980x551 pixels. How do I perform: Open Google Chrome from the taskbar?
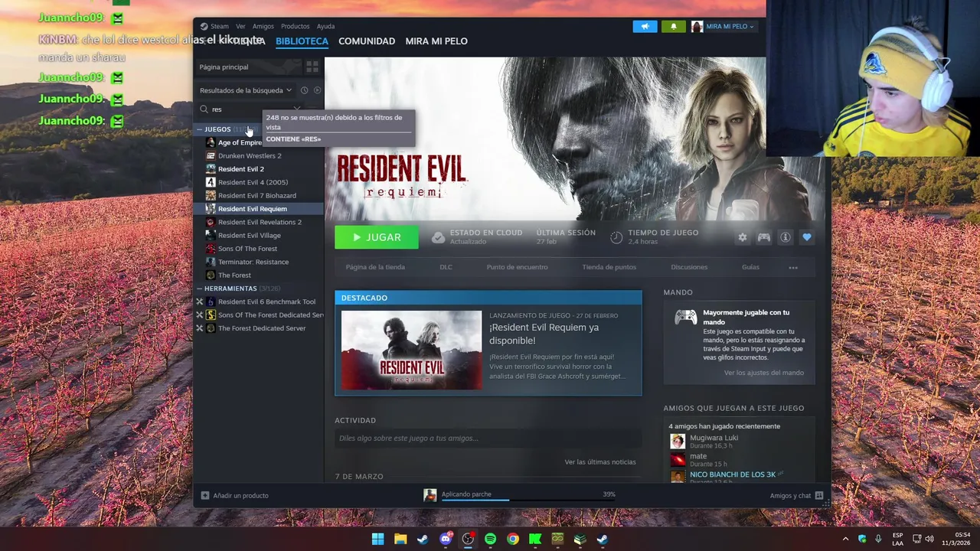click(513, 539)
